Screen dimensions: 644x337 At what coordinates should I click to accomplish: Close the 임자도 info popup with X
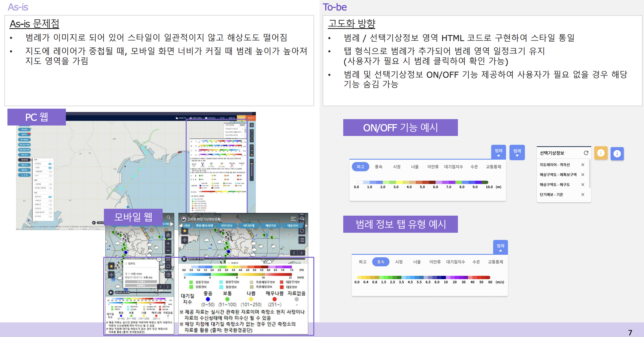tap(159, 260)
